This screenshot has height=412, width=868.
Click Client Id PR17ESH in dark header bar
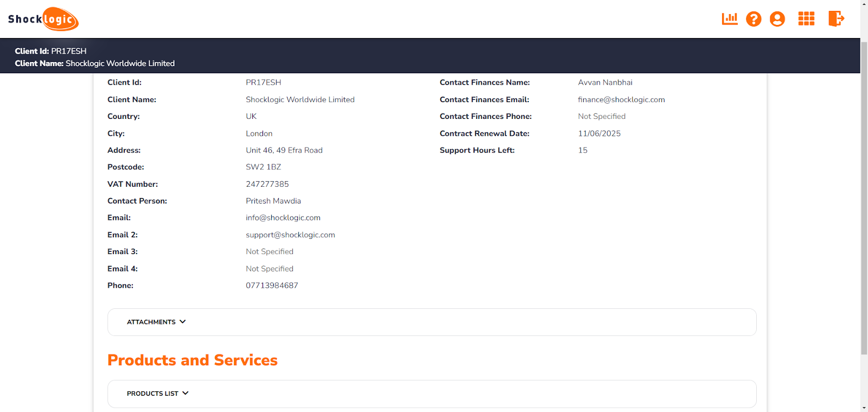pos(50,51)
